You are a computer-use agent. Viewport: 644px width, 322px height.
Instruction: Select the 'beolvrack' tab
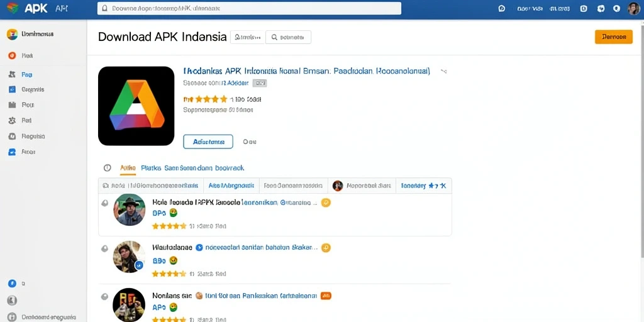230,168
